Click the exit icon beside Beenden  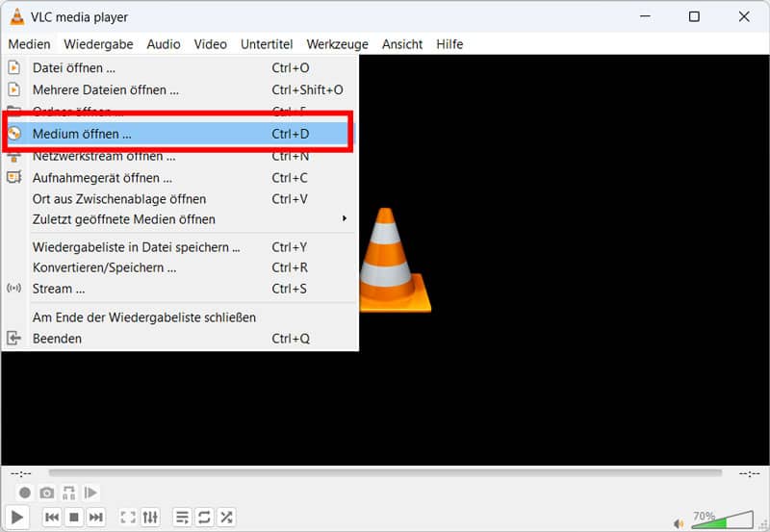click(x=13, y=338)
